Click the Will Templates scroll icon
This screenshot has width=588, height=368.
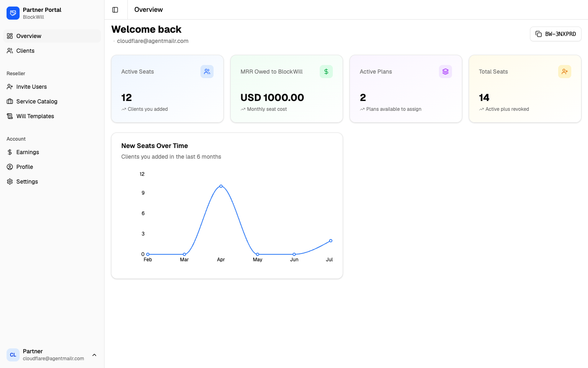(x=10, y=116)
